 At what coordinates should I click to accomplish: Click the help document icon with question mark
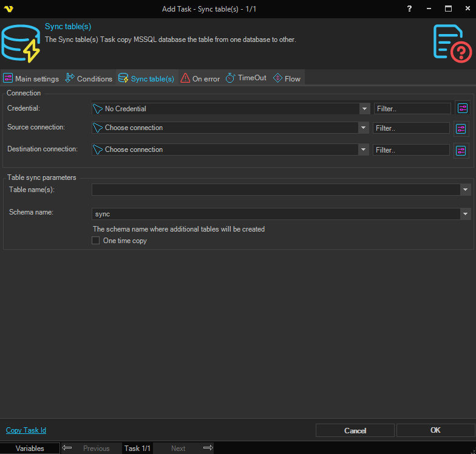[452, 43]
